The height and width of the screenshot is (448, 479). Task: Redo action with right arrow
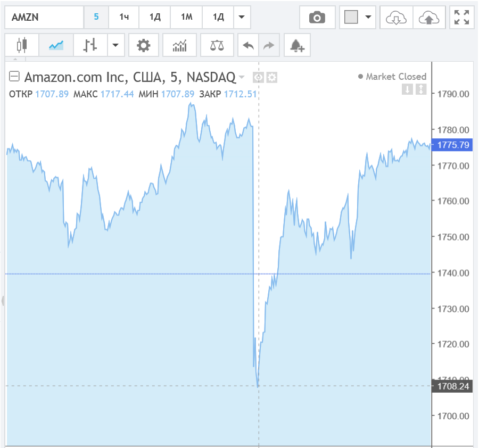(269, 45)
